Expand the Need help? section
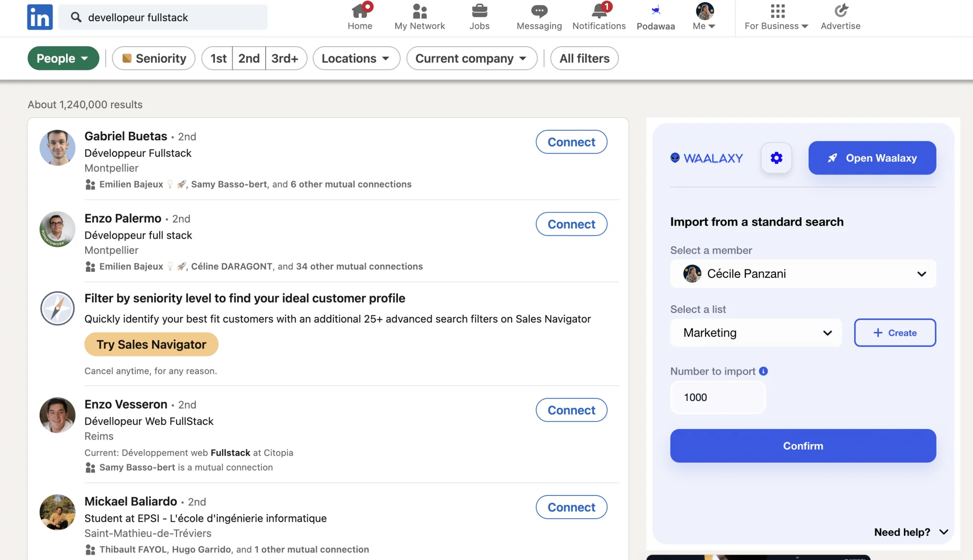This screenshot has height=560, width=973. coord(911,532)
